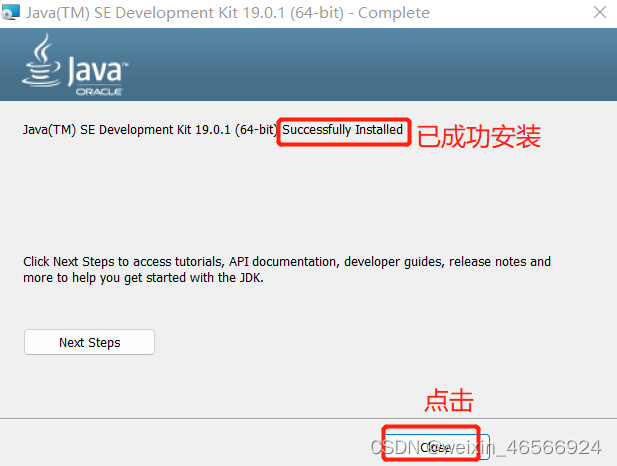The height and width of the screenshot is (466, 617).
Task: Click the "Click Next Steps to access tutorials" paragraph
Action: 286,270
